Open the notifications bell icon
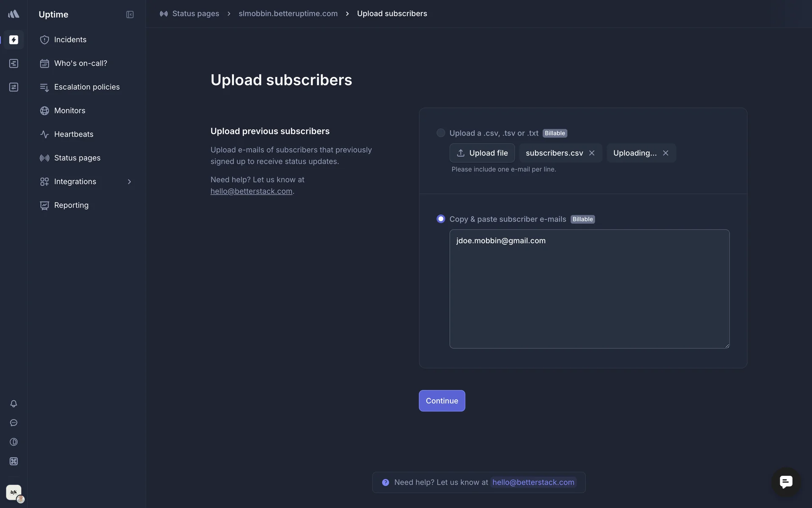 coord(14,403)
